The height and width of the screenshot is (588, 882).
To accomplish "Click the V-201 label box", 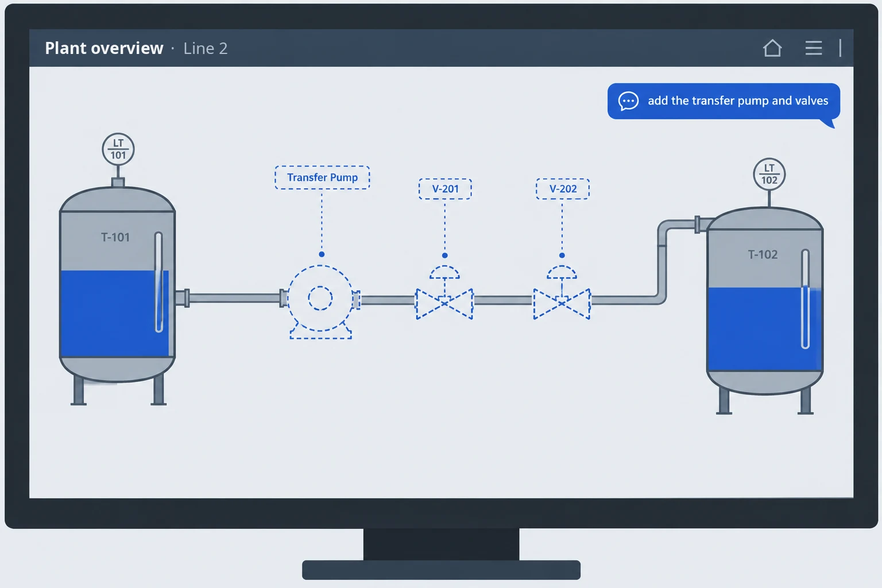I will click(445, 189).
